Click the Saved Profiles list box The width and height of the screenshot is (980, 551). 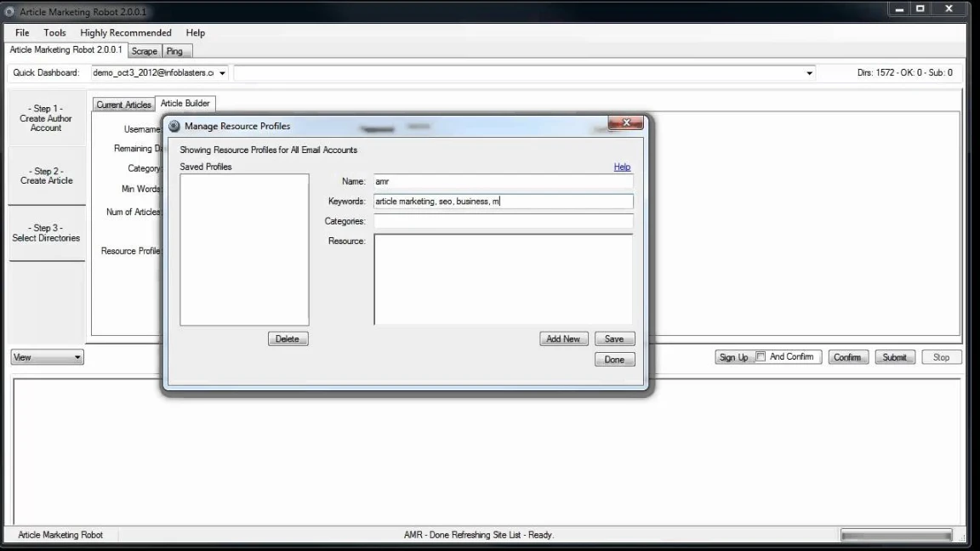click(244, 249)
